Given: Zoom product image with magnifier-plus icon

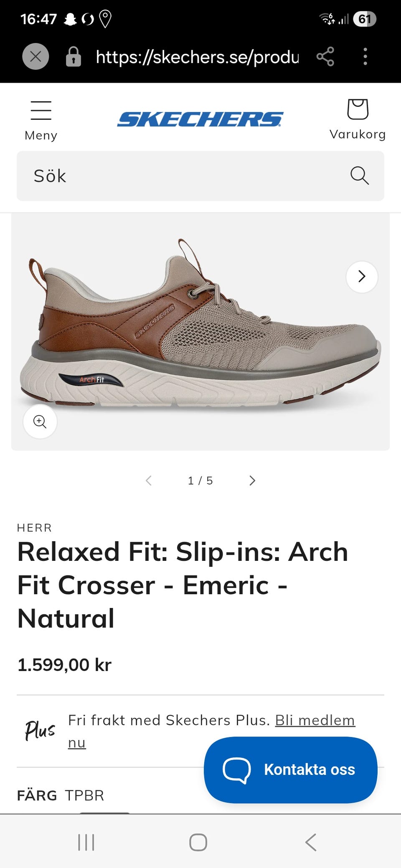Looking at the screenshot, I should (40, 421).
